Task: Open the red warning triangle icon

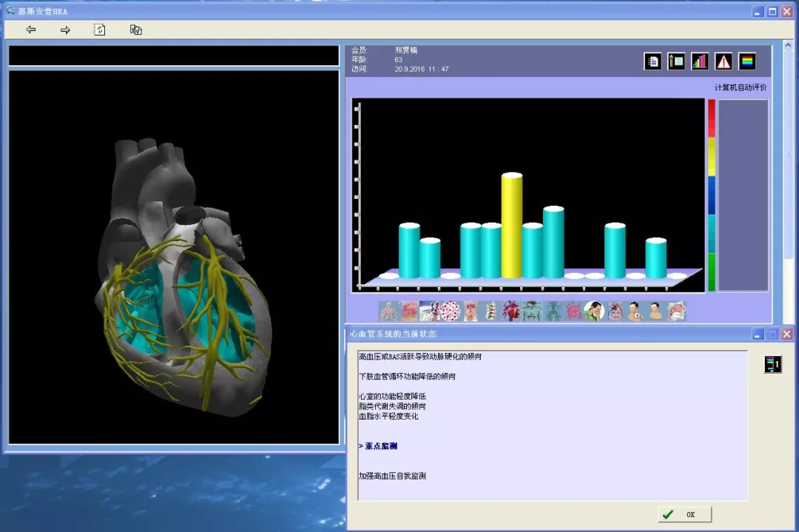Action: point(724,61)
